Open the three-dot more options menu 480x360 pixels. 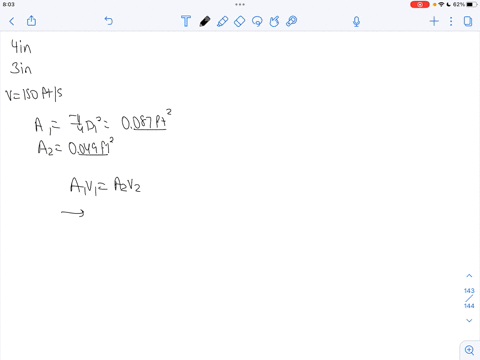tap(451, 21)
